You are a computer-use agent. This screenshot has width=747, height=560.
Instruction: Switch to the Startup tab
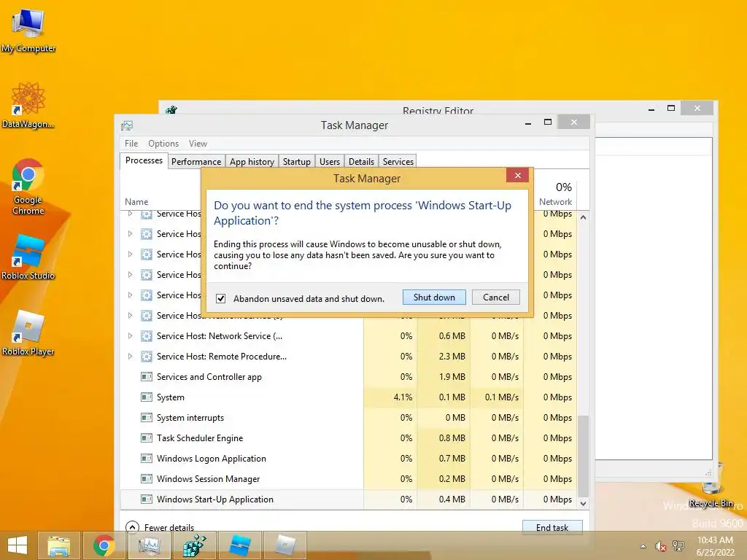coord(296,161)
